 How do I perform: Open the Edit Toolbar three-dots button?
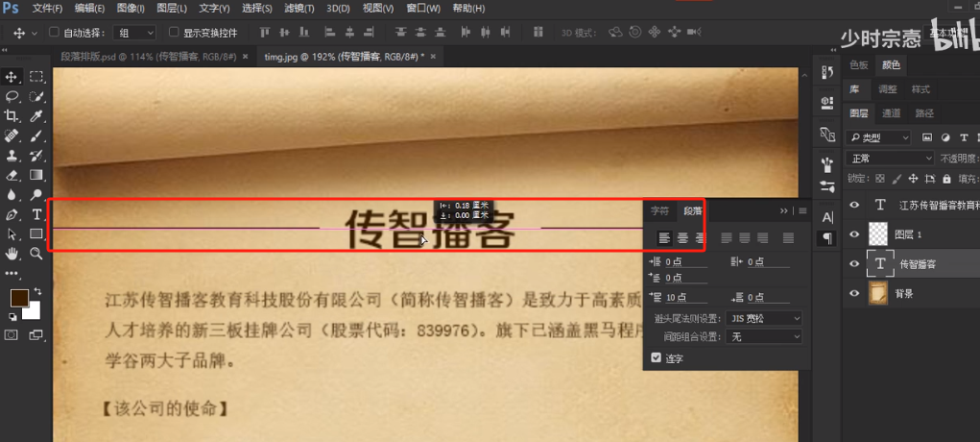[x=12, y=274]
